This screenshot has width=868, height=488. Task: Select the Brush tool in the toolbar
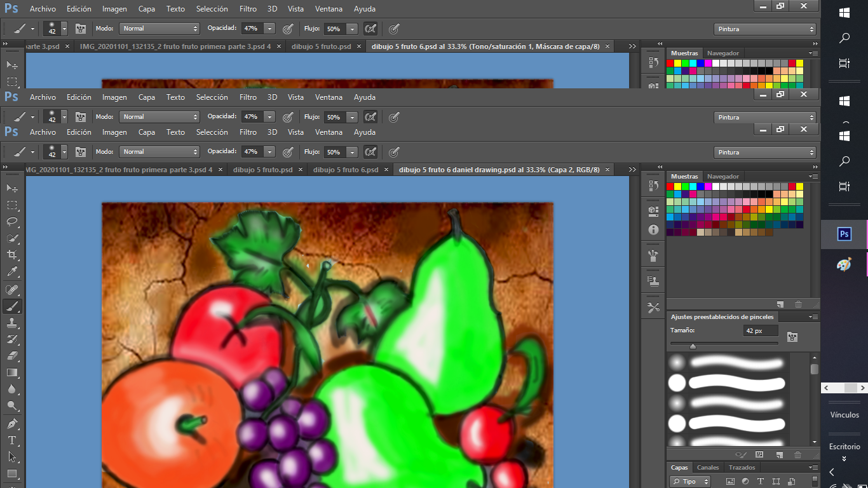click(12, 306)
